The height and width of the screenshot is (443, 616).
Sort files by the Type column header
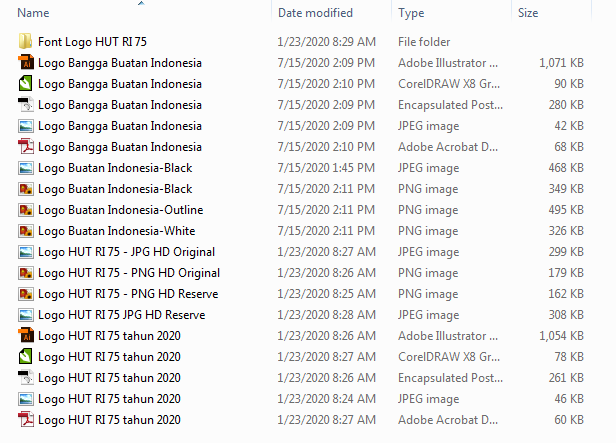(411, 13)
